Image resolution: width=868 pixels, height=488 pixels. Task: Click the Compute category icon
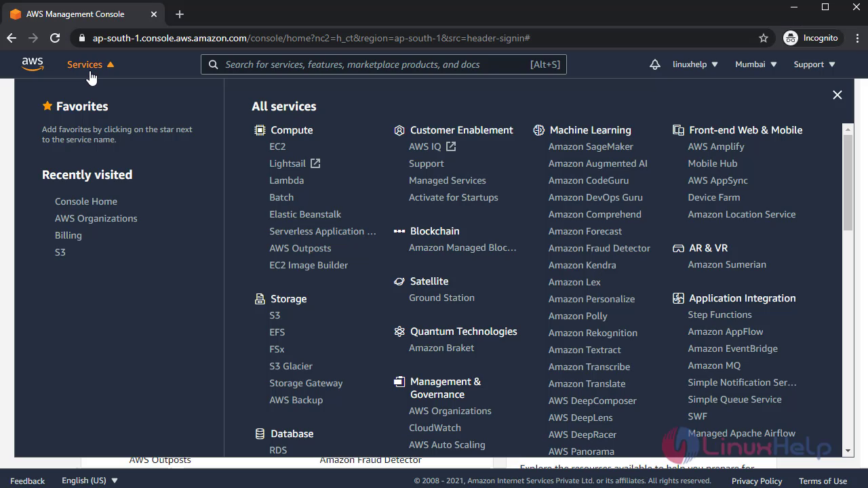(x=260, y=130)
